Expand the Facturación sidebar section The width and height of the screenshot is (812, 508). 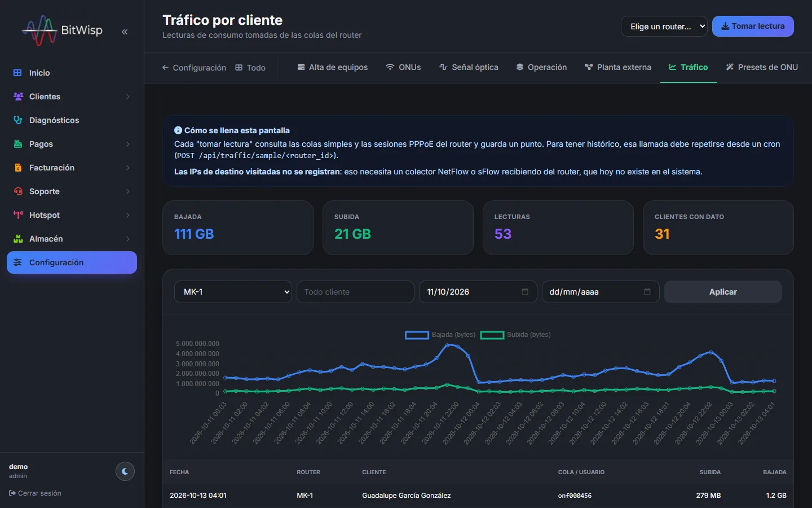72,168
